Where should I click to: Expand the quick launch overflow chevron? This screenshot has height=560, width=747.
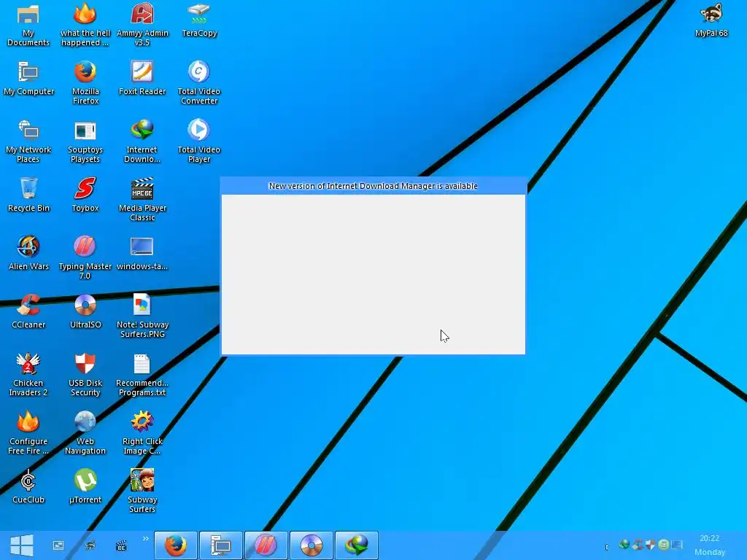click(145, 539)
